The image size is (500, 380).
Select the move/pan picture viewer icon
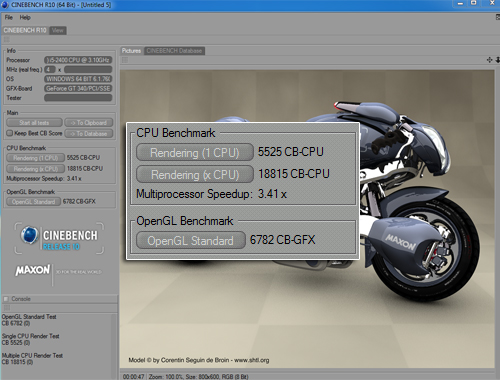pyautogui.click(x=489, y=60)
